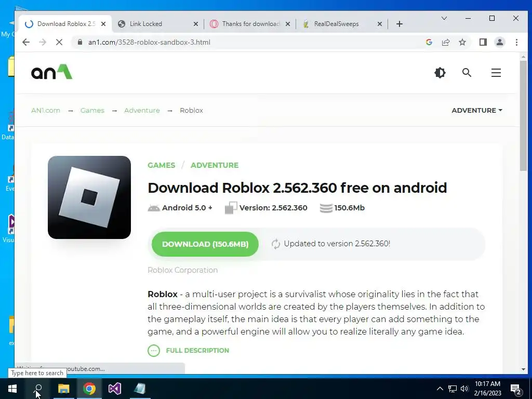Click the Download (150.6MB) button
Image resolution: width=532 pixels, height=399 pixels.
[x=205, y=244]
